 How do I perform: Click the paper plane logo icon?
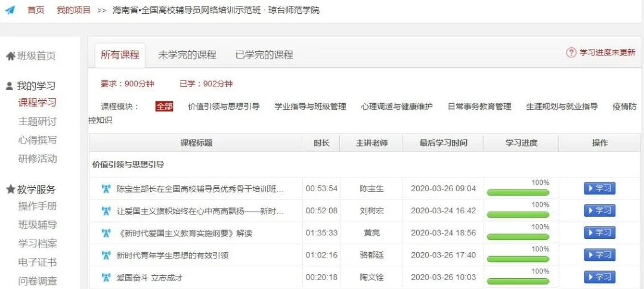[10, 11]
